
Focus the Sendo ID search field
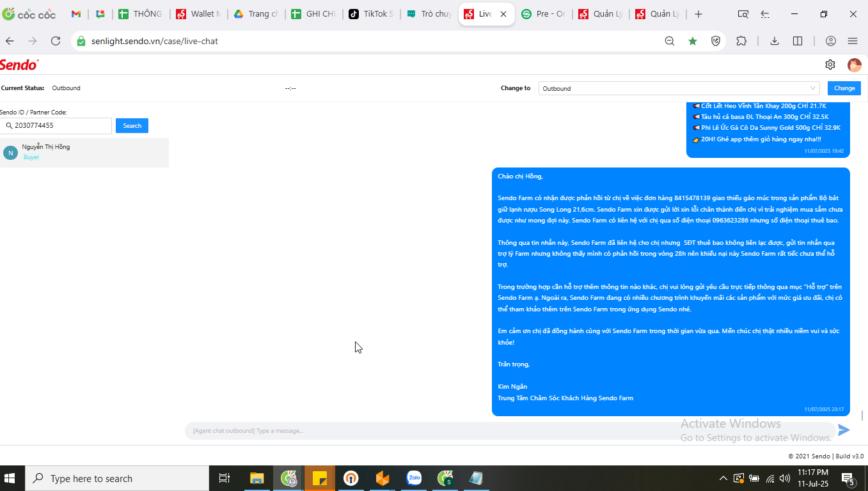[56, 126]
